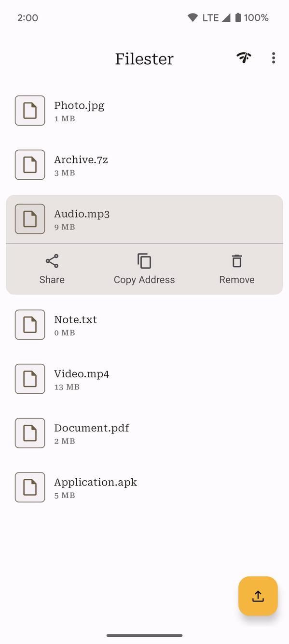The width and height of the screenshot is (289, 644).
Task: Share the selected Audio.mp3 file
Action: click(52, 269)
